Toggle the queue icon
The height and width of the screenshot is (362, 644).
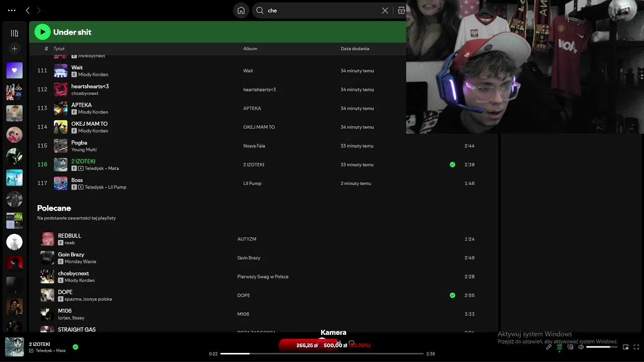[559, 347]
